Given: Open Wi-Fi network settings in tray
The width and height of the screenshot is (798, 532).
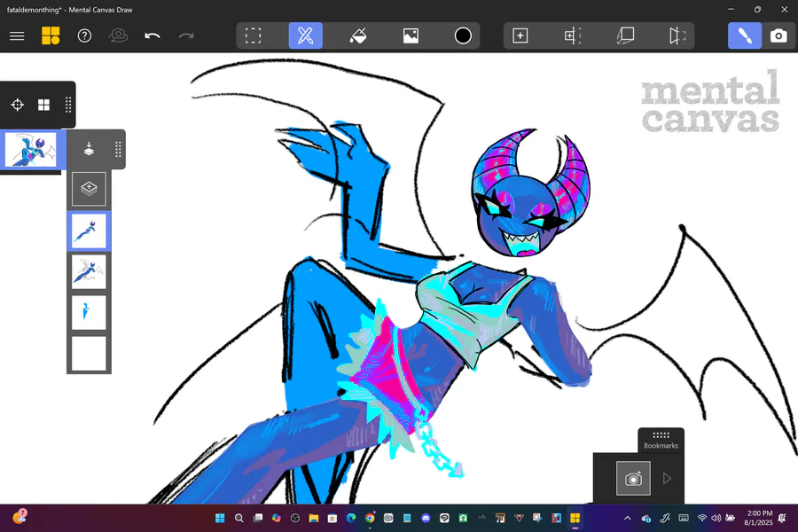Looking at the screenshot, I should pos(702,518).
